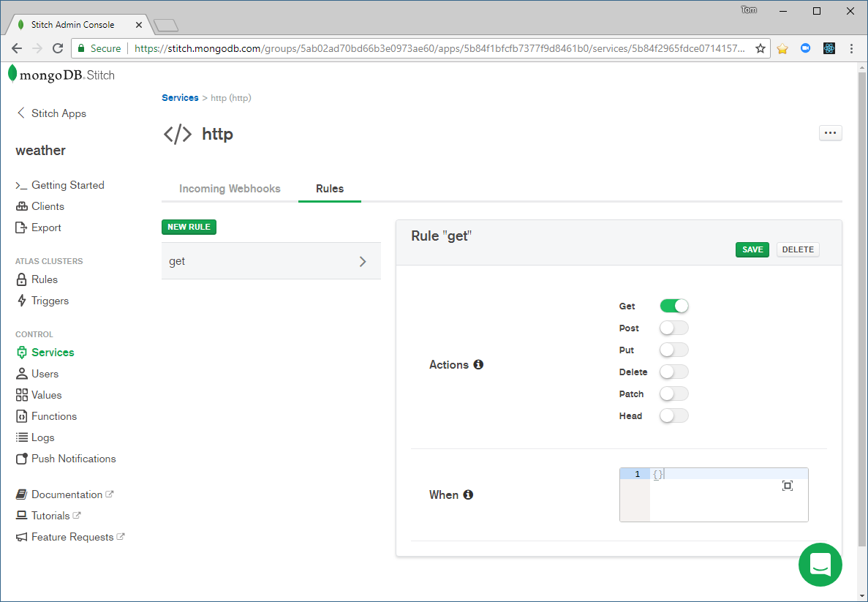Click the Export icon in sidebar
The width and height of the screenshot is (868, 602).
(21, 227)
